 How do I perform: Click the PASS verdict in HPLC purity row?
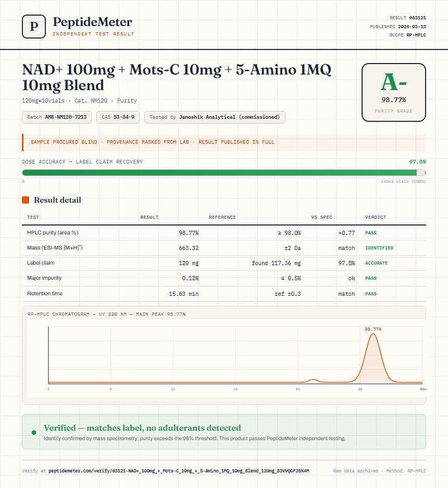point(371,233)
